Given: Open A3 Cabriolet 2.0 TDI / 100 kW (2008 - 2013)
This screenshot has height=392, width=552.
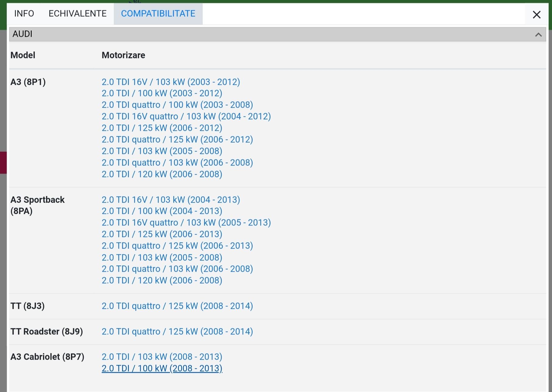Looking at the screenshot, I should click(162, 368).
